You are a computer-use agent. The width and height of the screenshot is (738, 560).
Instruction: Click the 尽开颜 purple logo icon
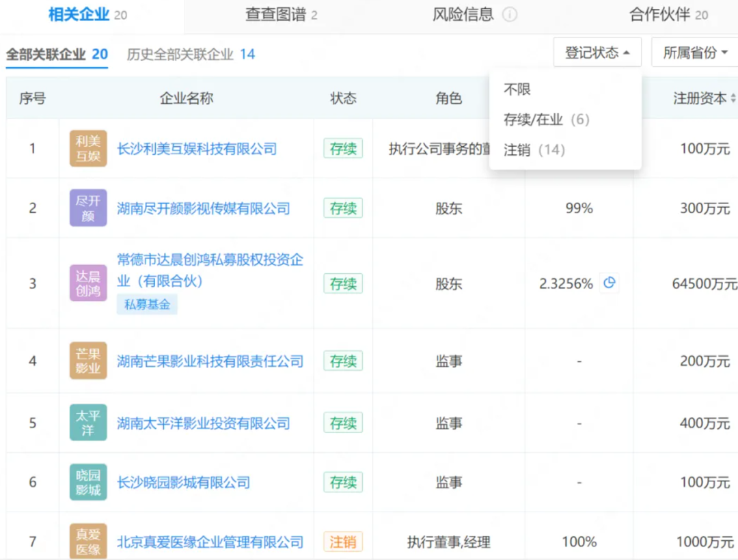[x=87, y=208]
